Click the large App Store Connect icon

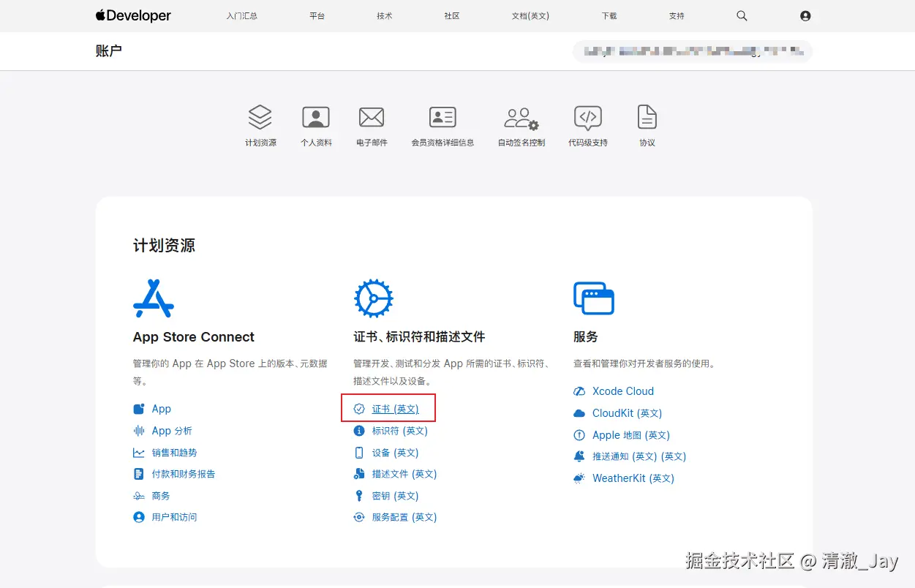pos(154,298)
